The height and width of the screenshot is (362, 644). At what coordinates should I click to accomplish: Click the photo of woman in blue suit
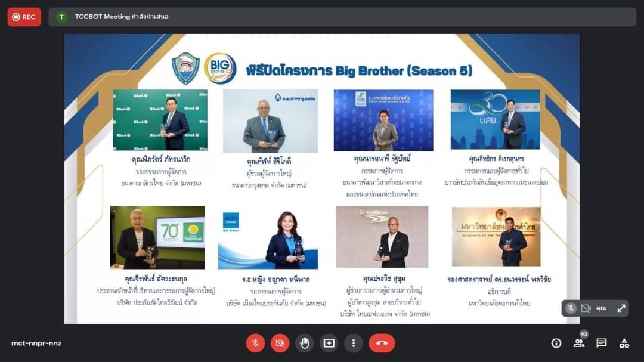268,239
